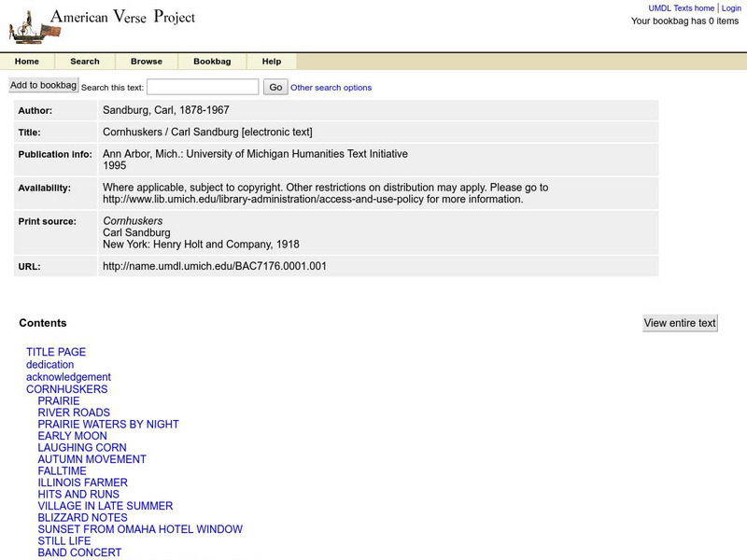Open the TITLE PAGE section

coord(54,352)
